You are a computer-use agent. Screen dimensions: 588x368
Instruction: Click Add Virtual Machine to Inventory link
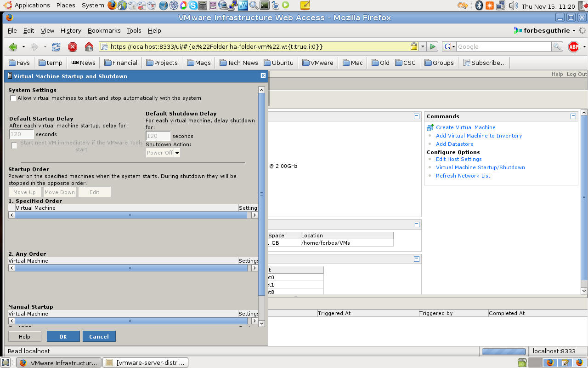[x=479, y=136]
